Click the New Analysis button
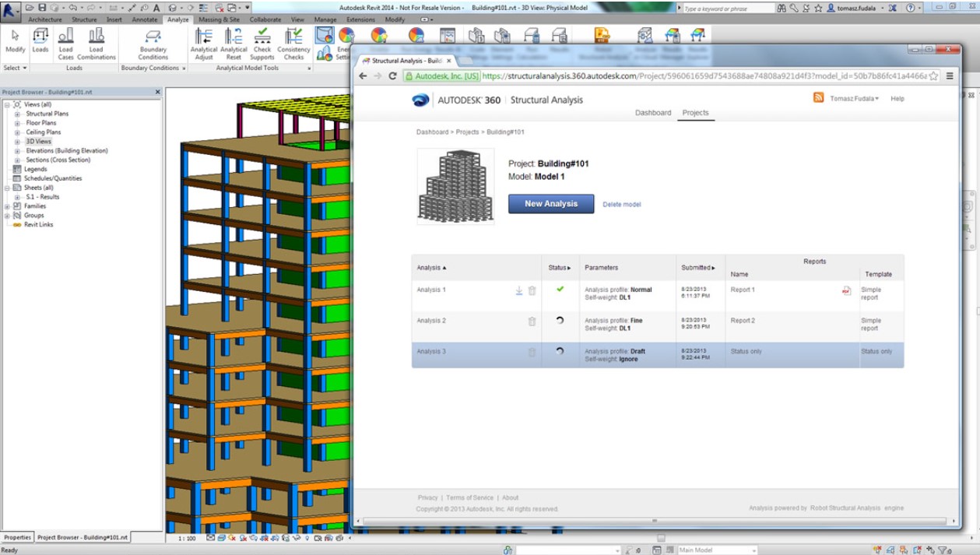Image resolution: width=980 pixels, height=555 pixels. (x=551, y=203)
